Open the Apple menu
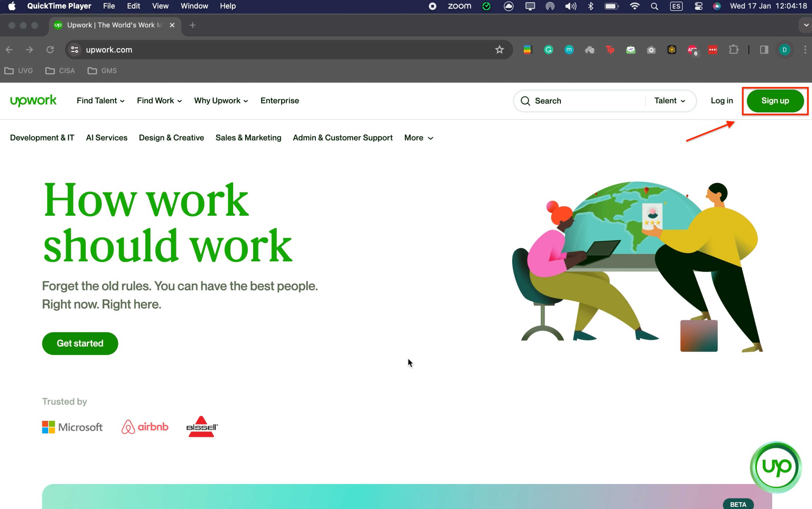 12,6
